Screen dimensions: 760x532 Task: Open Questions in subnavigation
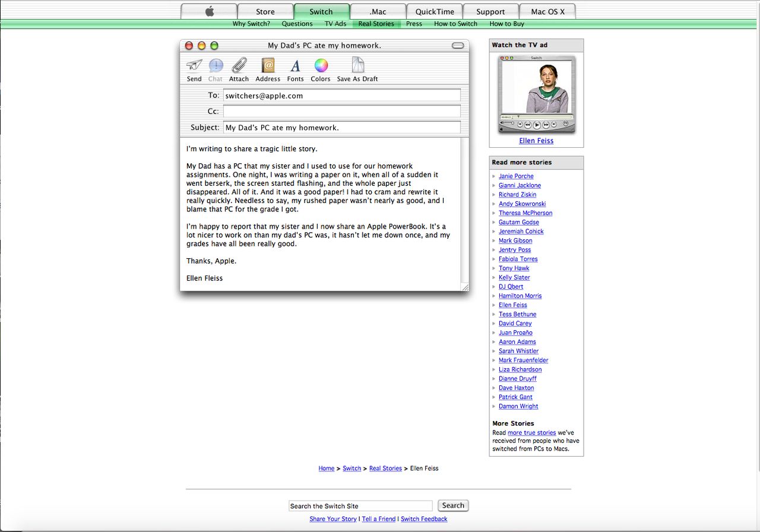297,24
